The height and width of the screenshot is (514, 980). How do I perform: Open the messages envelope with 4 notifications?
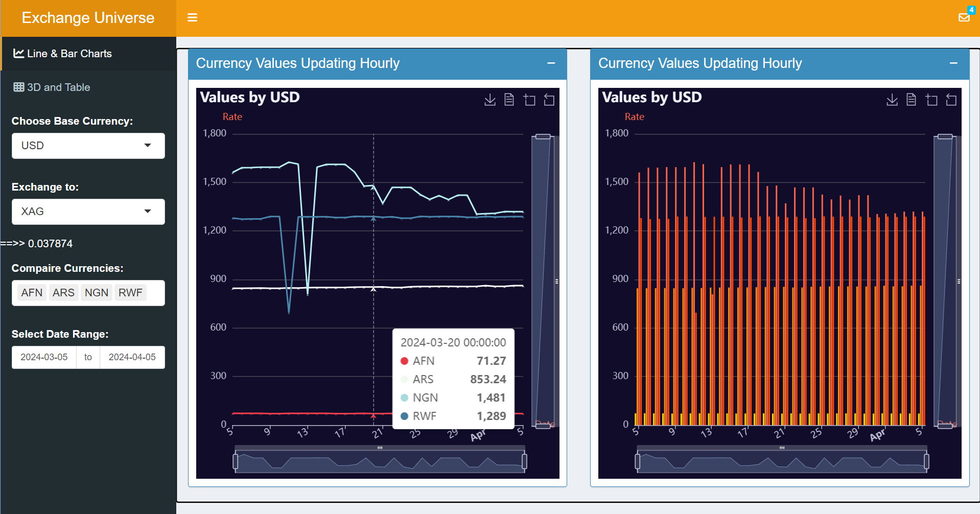tap(965, 17)
